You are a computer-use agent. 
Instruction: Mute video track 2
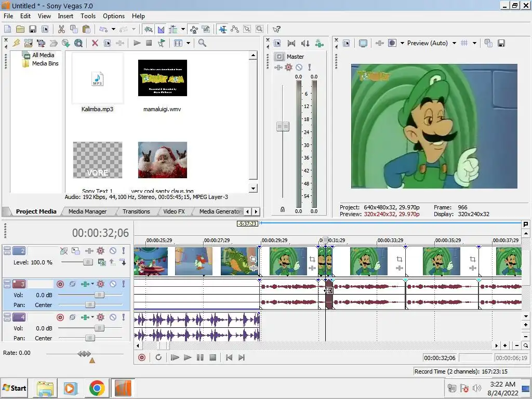coord(113,251)
